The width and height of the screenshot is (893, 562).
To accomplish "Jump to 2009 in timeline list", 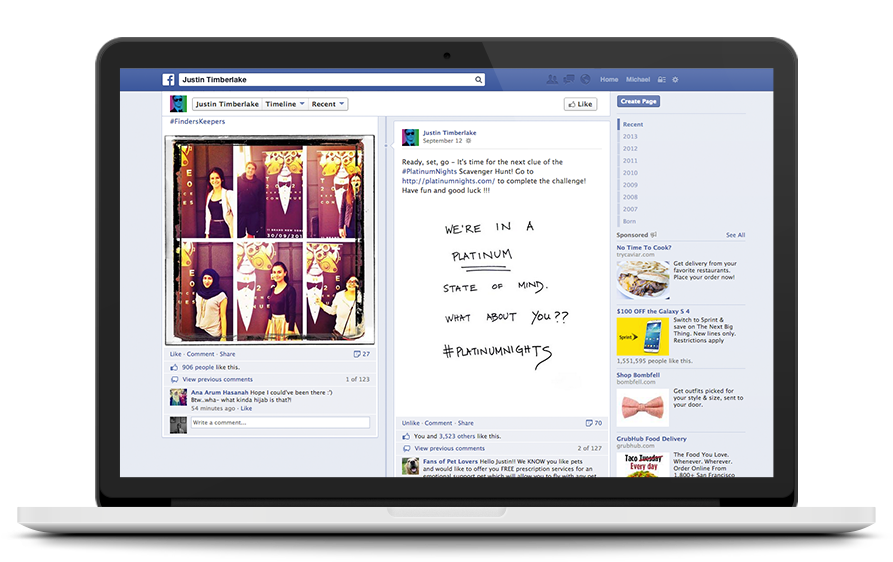I will pos(630,185).
